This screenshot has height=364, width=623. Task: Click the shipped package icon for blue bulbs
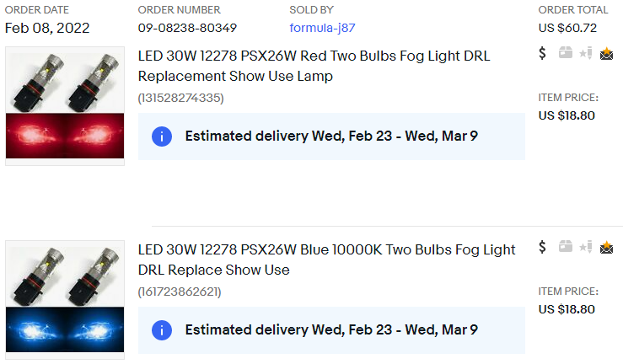point(565,248)
